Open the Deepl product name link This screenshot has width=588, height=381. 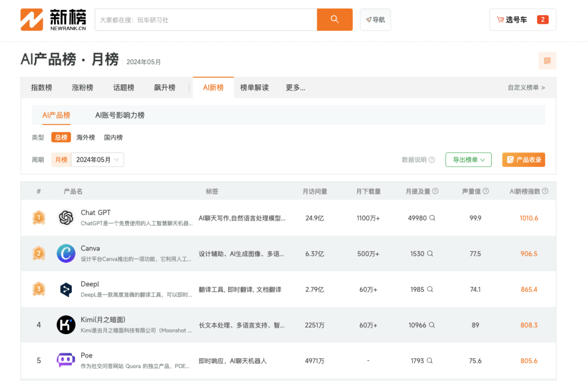tap(90, 284)
